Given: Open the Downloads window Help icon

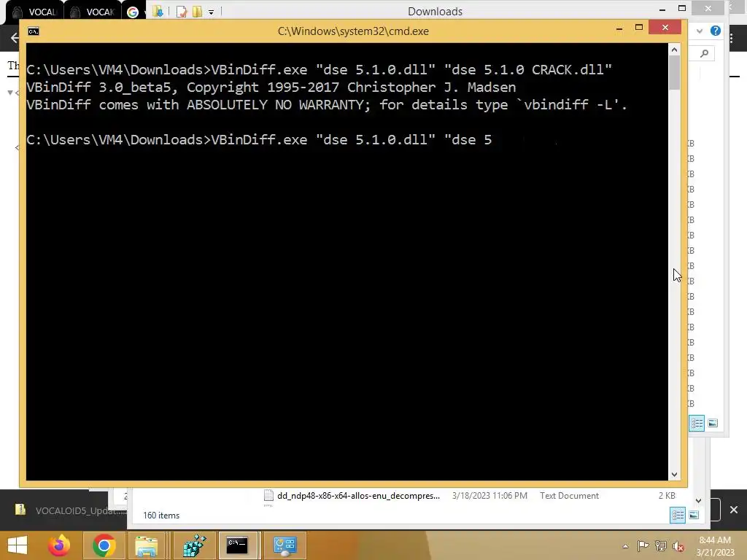Looking at the screenshot, I should [x=715, y=31].
